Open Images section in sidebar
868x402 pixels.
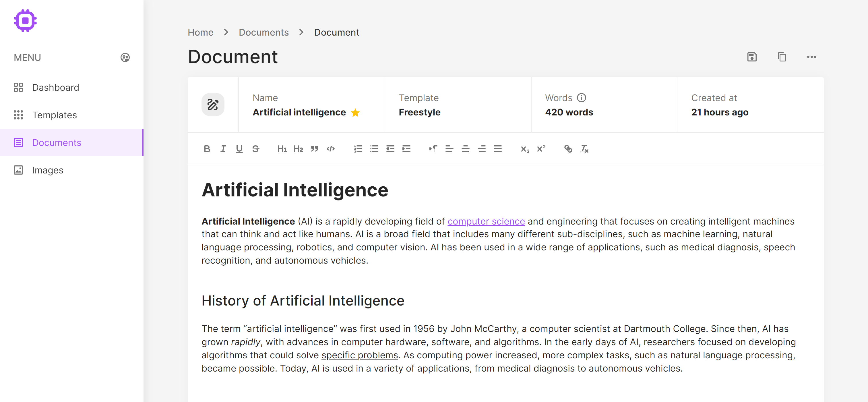coord(48,170)
